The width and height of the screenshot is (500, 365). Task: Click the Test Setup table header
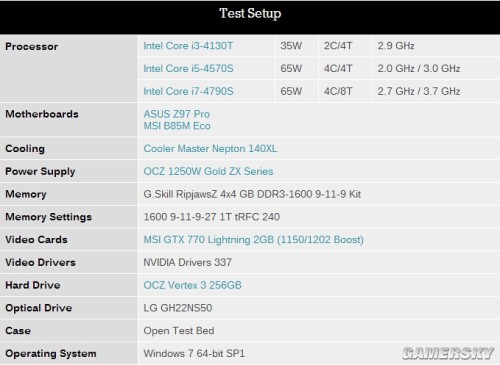[x=250, y=14]
